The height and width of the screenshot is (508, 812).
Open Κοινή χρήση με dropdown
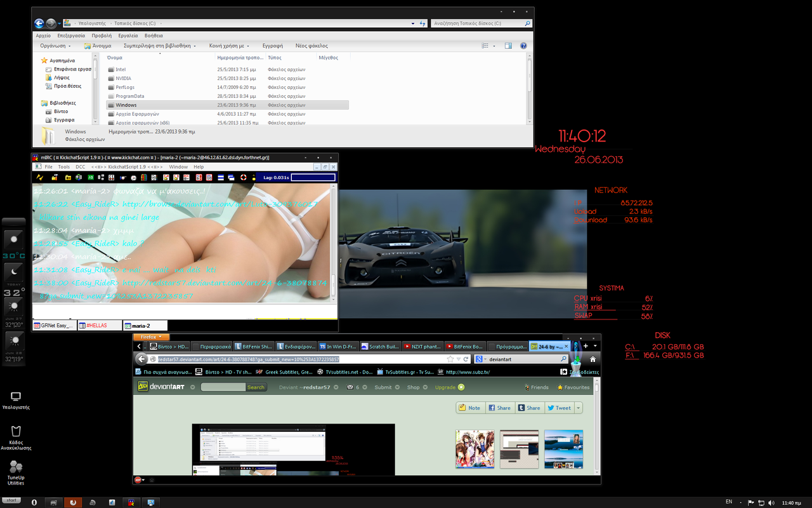(x=230, y=46)
